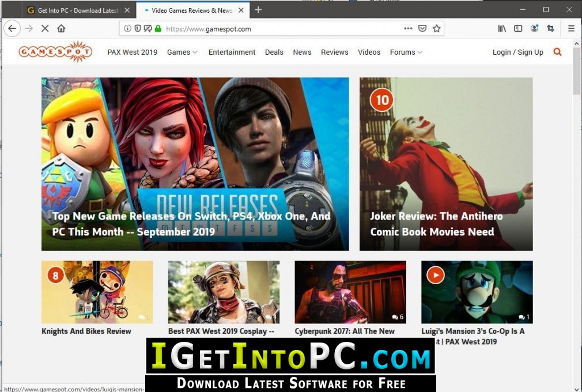The width and height of the screenshot is (582, 392).
Task: Open the Library toolbar button
Action: [502, 29]
